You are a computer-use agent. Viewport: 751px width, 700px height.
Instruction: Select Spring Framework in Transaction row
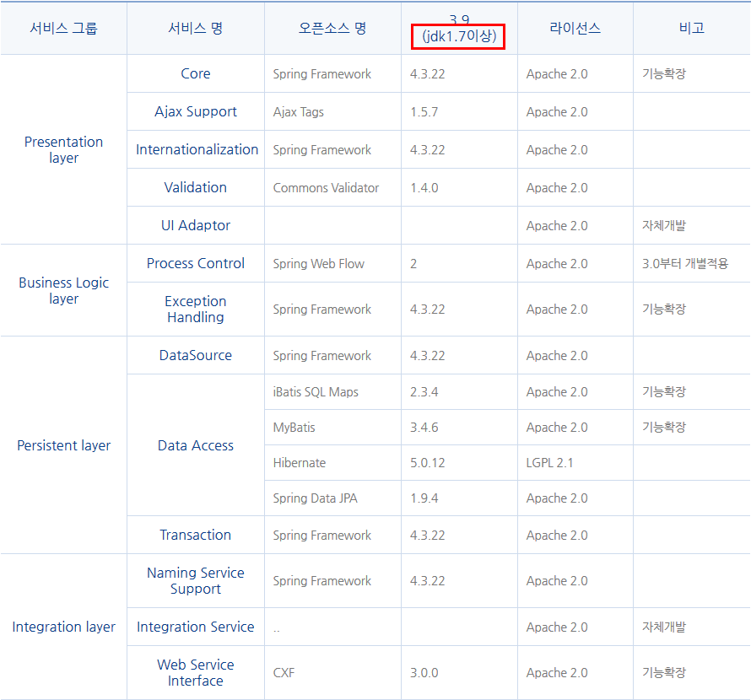(332, 535)
